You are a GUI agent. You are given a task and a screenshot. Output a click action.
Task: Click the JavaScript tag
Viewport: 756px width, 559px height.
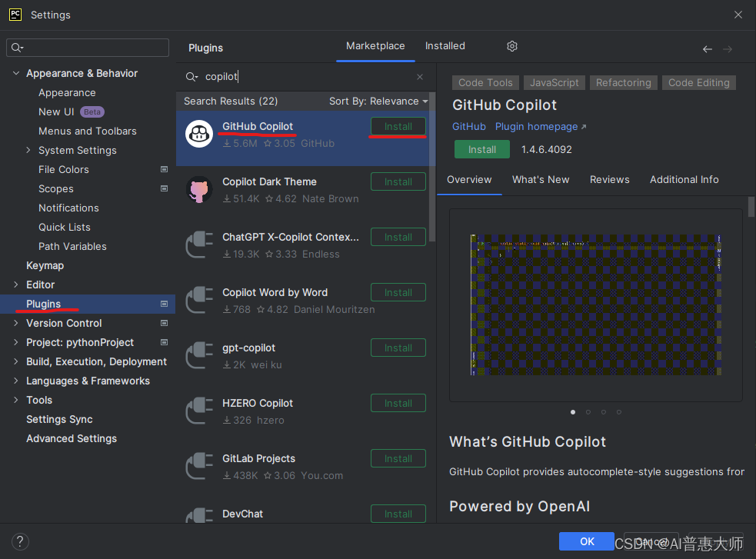554,83
